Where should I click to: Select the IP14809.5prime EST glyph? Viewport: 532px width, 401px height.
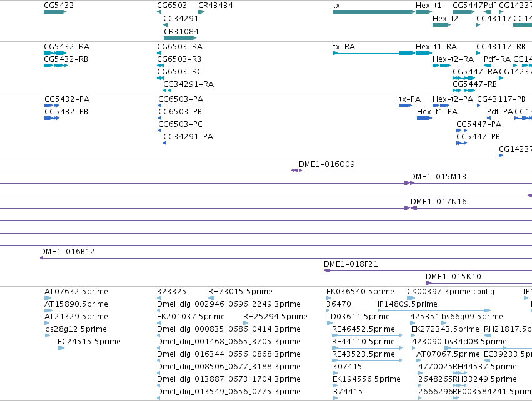434,310
